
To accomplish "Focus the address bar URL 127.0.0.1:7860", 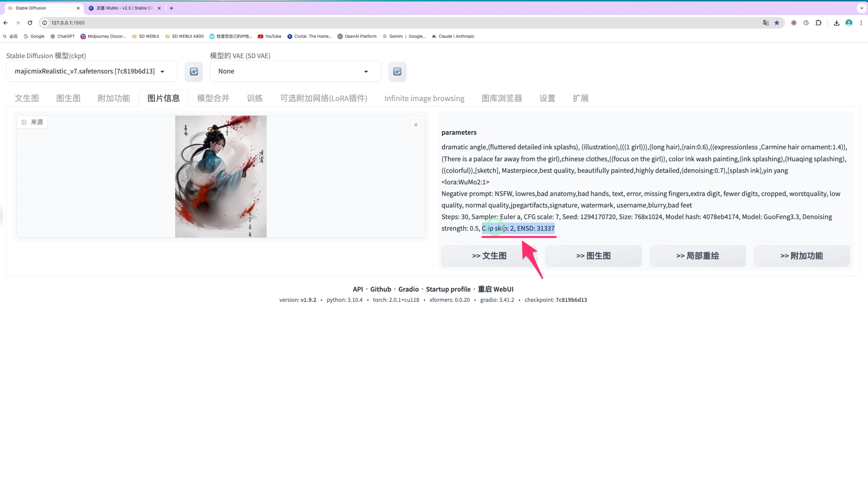I will click(x=68, y=22).
